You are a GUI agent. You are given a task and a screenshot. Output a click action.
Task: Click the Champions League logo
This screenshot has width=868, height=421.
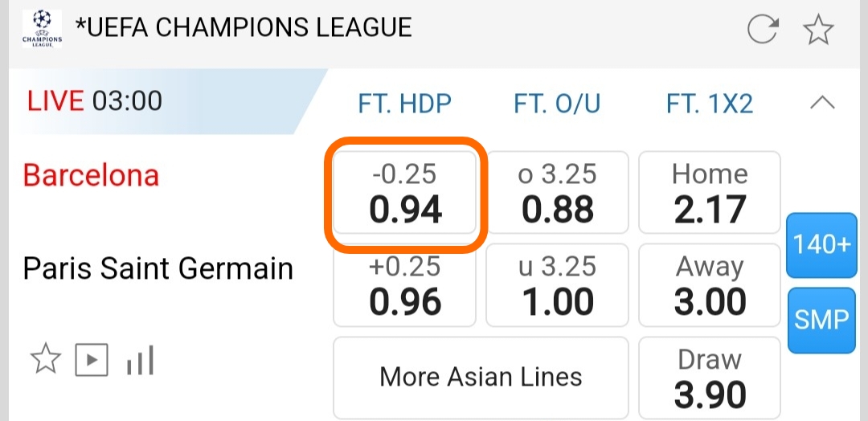[x=41, y=30]
